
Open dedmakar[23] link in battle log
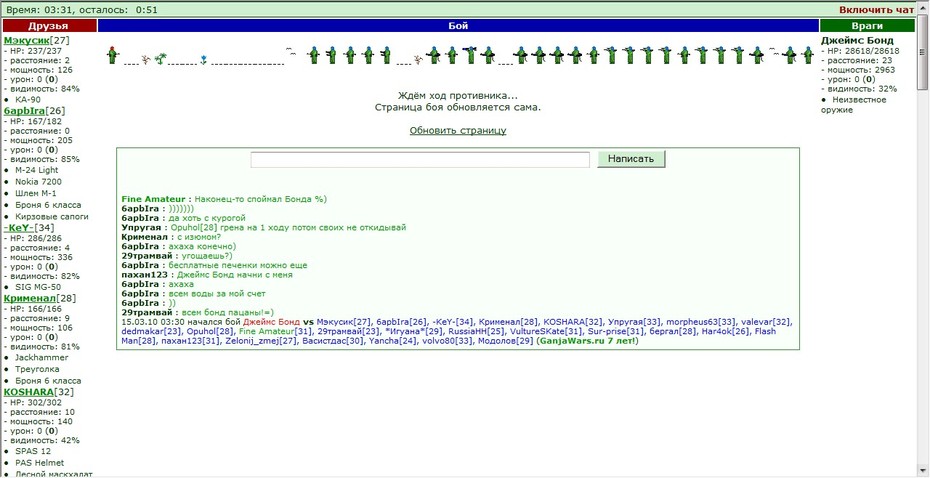(151, 332)
